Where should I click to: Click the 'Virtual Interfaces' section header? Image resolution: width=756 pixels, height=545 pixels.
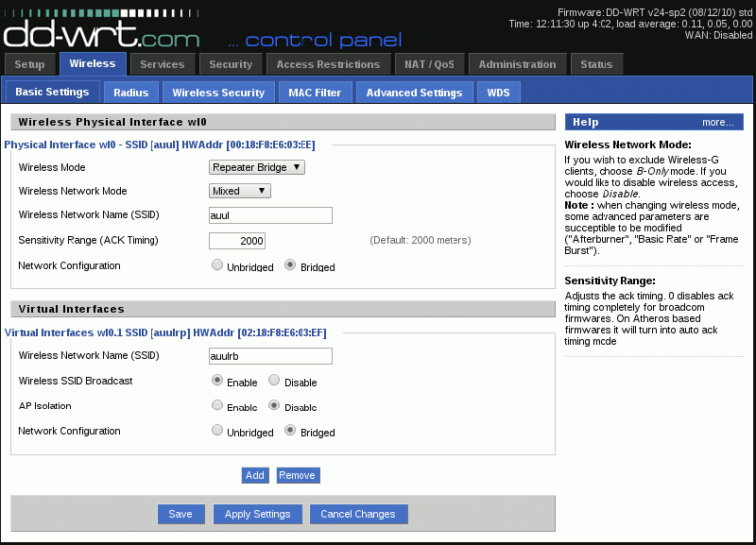[x=283, y=309]
